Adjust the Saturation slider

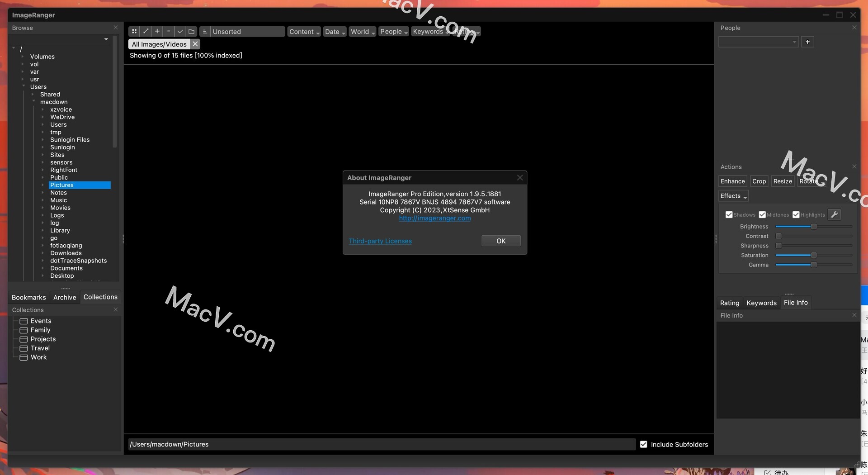tap(814, 255)
